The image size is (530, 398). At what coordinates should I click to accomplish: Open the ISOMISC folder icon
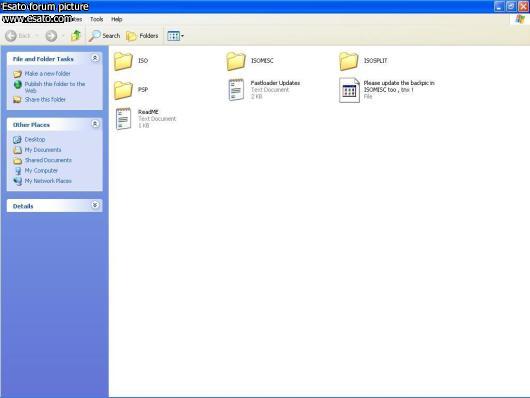pos(236,61)
